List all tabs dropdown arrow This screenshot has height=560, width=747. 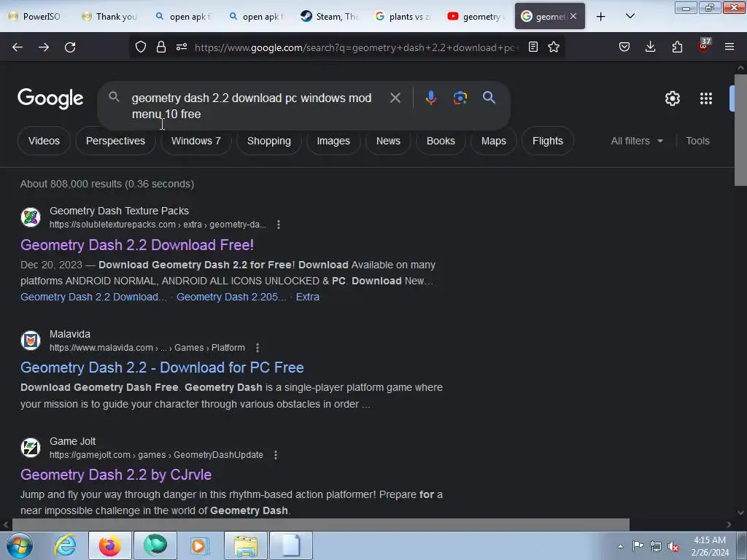(x=630, y=17)
